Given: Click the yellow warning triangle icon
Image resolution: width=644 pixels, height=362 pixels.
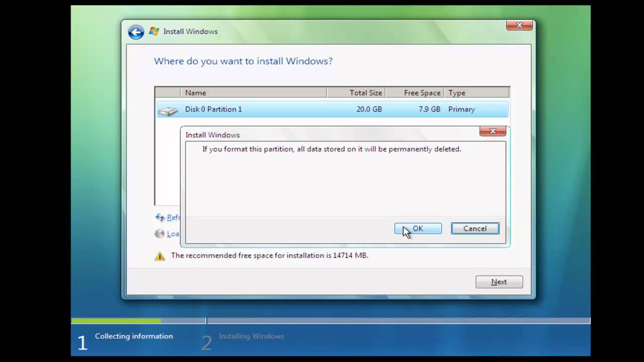Looking at the screenshot, I should pyautogui.click(x=160, y=256).
